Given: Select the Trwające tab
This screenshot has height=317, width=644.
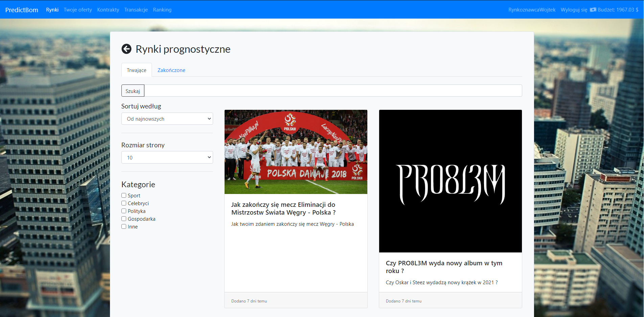Looking at the screenshot, I should (137, 70).
